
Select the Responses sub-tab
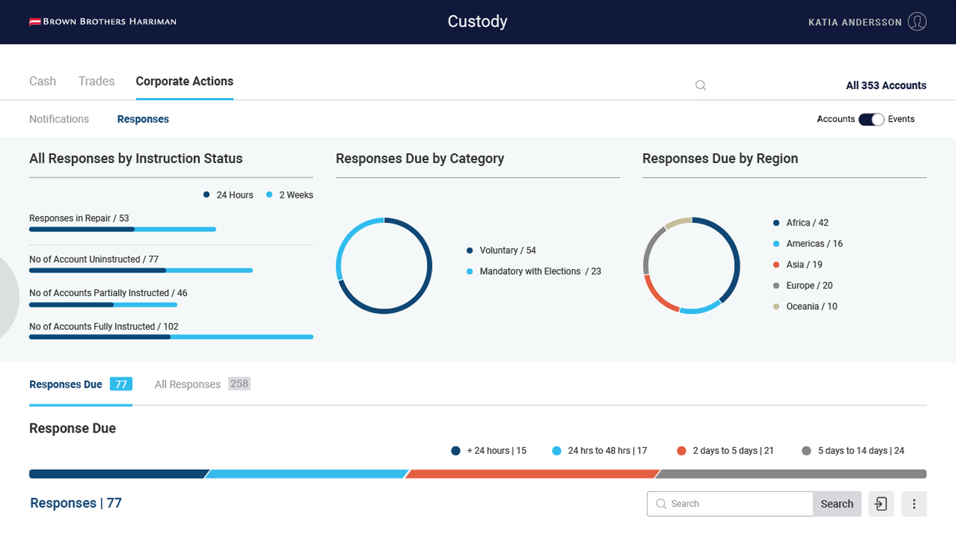click(143, 119)
